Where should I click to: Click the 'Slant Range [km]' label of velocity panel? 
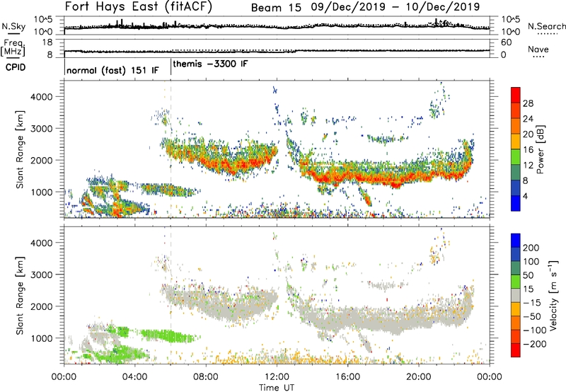point(20,295)
